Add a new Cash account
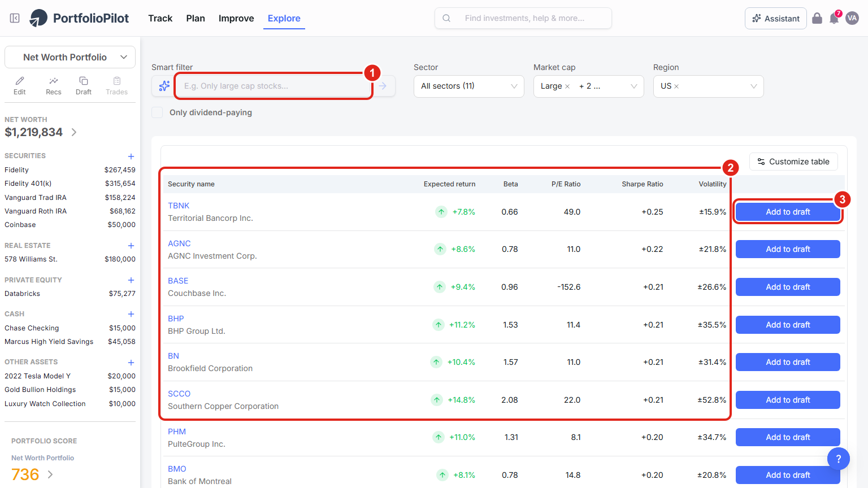 coord(131,314)
